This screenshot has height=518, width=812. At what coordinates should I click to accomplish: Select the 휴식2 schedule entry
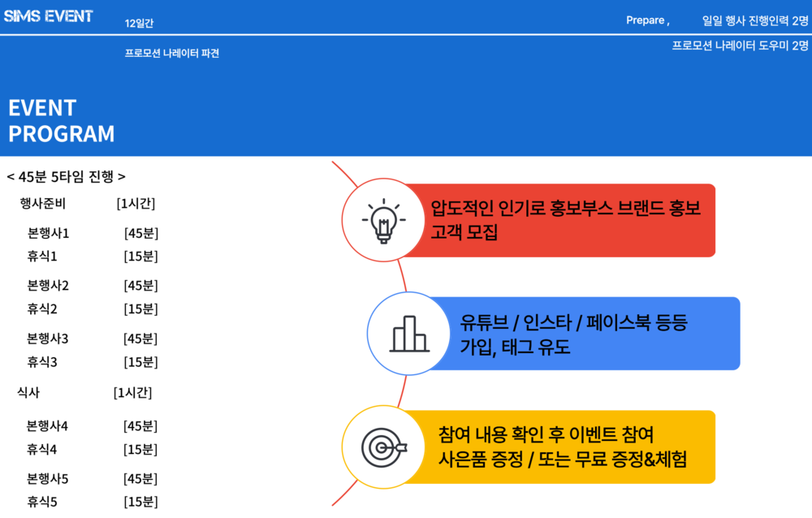coord(42,309)
